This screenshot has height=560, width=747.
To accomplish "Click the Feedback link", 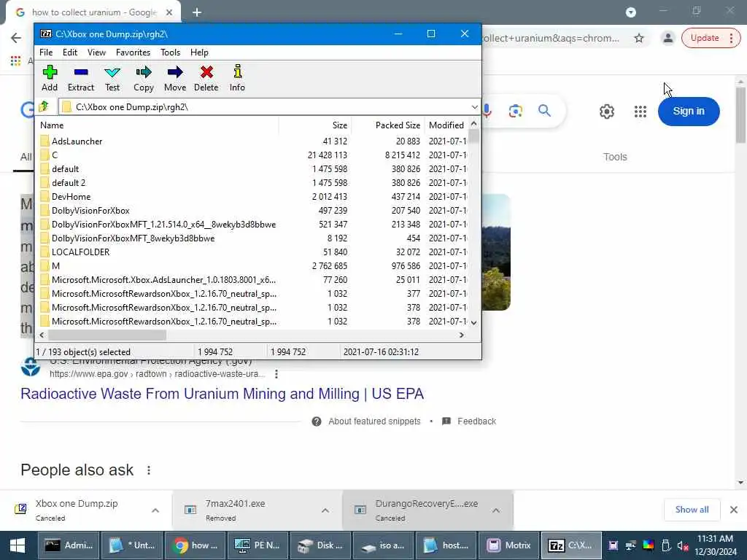I will click(x=471, y=421).
